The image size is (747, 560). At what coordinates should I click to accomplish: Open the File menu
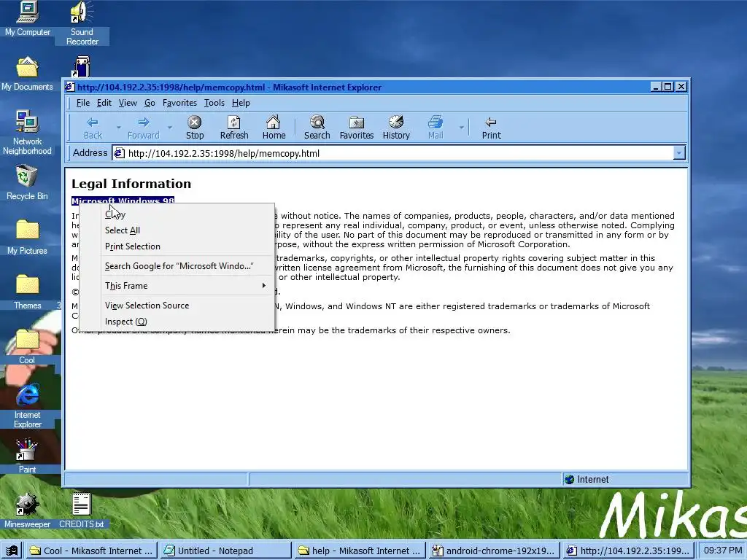click(x=83, y=103)
